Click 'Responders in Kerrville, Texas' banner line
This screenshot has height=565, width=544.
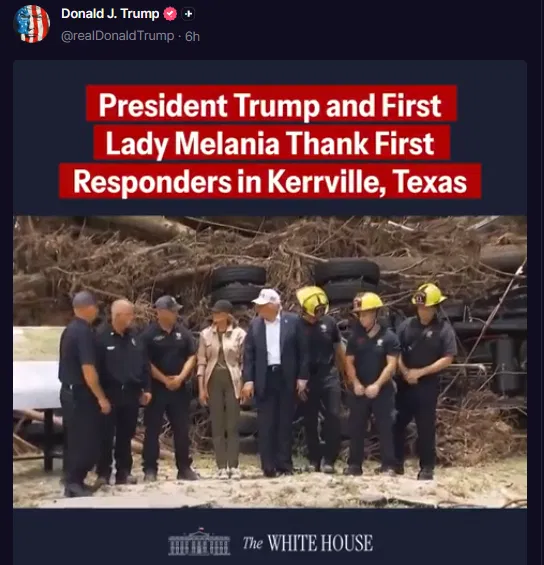(270, 181)
